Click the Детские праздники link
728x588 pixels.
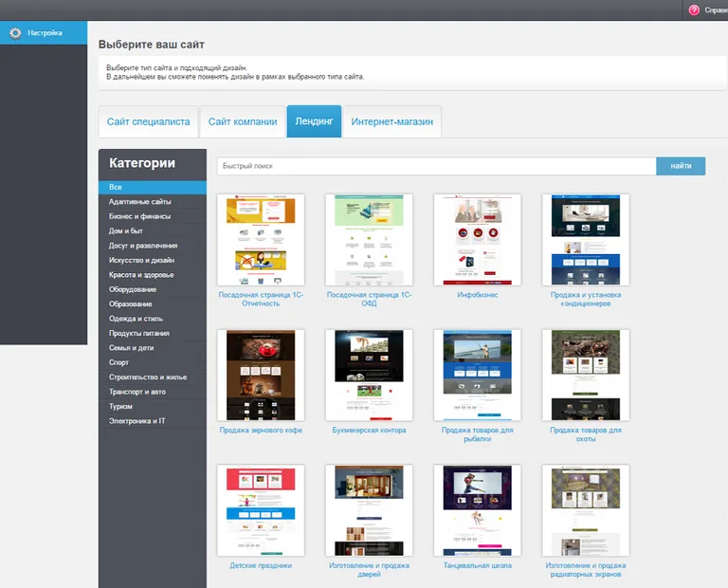tap(261, 565)
